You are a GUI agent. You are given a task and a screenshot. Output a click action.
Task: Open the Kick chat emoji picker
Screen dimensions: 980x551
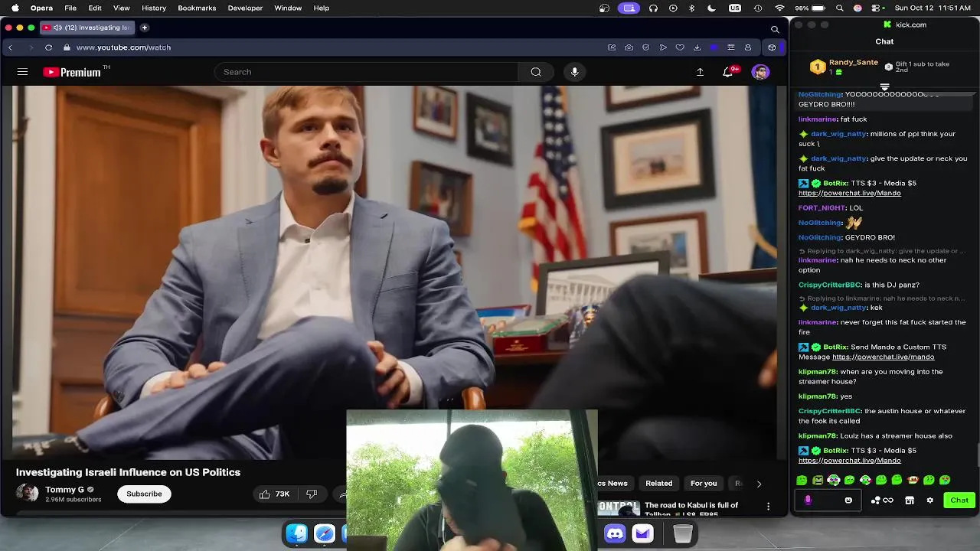[848, 500]
